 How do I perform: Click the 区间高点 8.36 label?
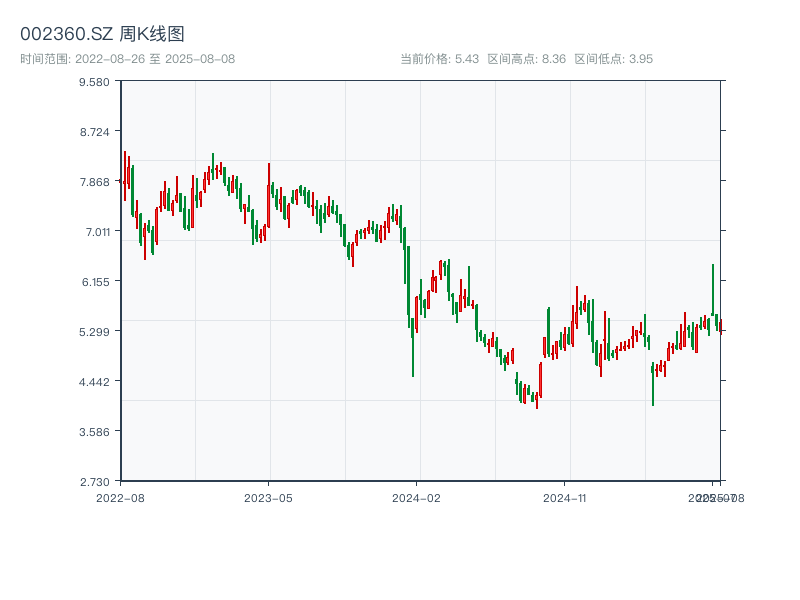click(526, 59)
